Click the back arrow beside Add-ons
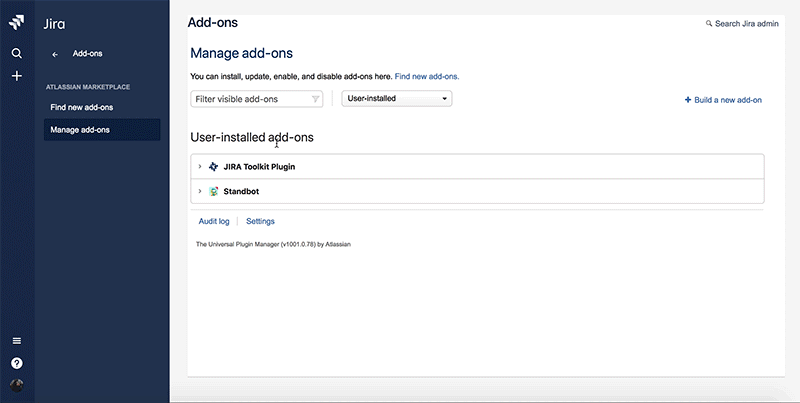 [55, 54]
